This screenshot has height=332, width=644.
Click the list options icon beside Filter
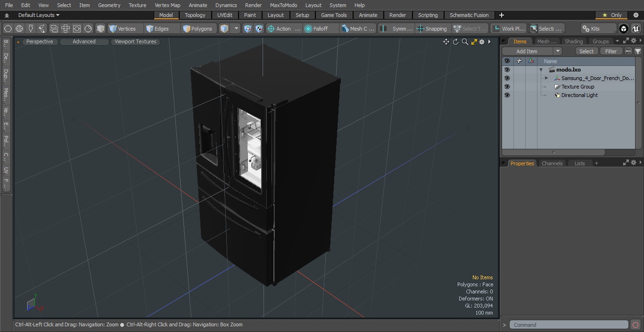[x=628, y=51]
